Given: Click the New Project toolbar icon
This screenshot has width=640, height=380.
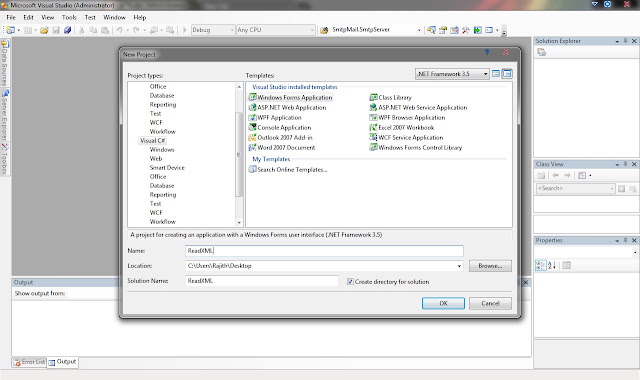Looking at the screenshot, I should click(x=10, y=30).
